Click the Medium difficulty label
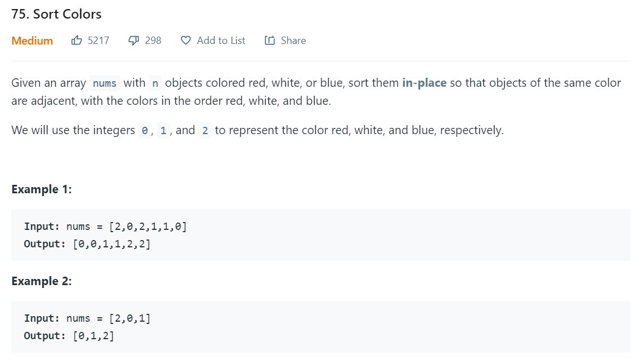Screen dimensions: 644x364 coord(32,41)
